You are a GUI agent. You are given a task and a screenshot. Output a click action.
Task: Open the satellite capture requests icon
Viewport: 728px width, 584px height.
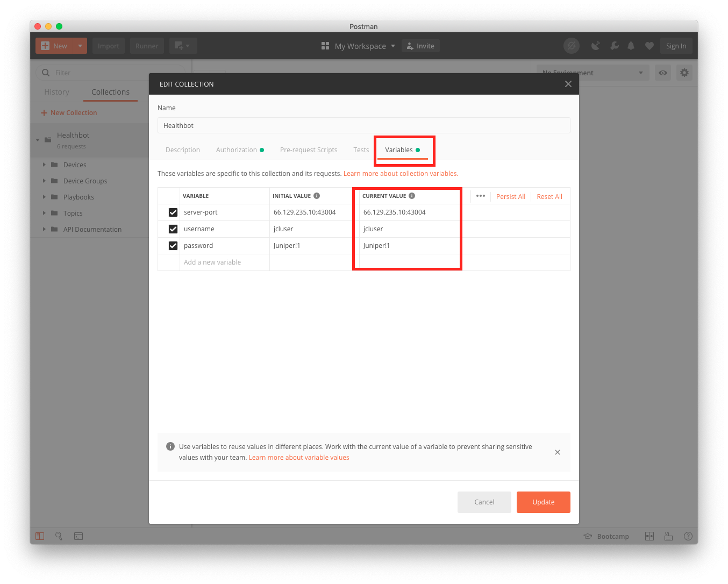(x=596, y=46)
